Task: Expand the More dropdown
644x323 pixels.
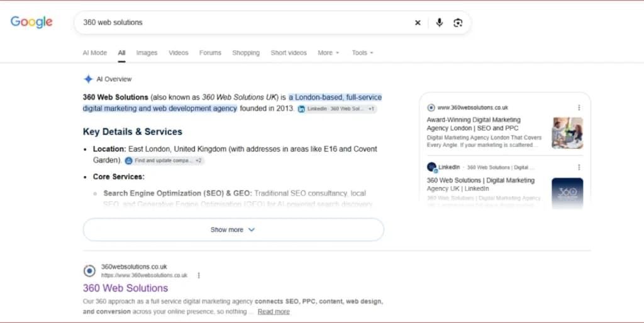Action: pyautogui.click(x=328, y=53)
